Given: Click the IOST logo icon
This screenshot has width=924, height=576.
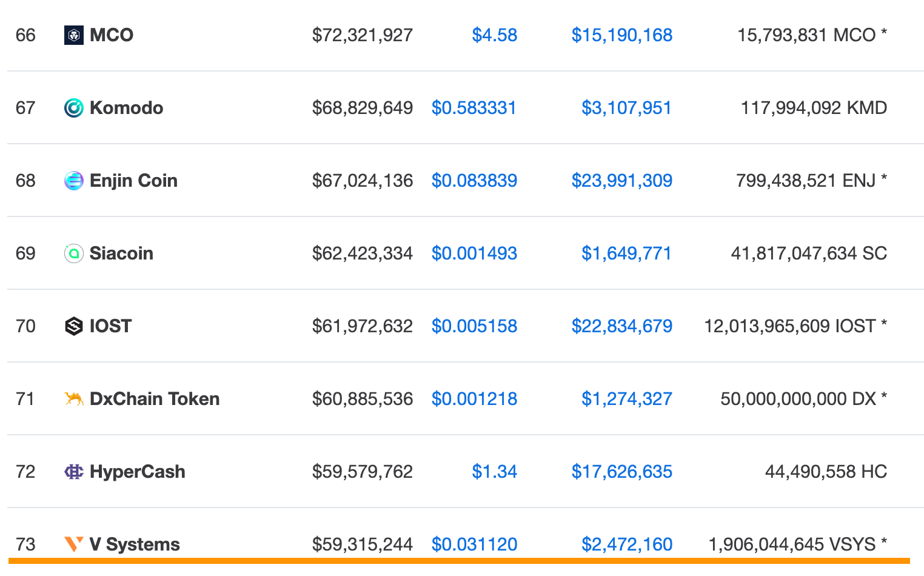Looking at the screenshot, I should (74, 326).
